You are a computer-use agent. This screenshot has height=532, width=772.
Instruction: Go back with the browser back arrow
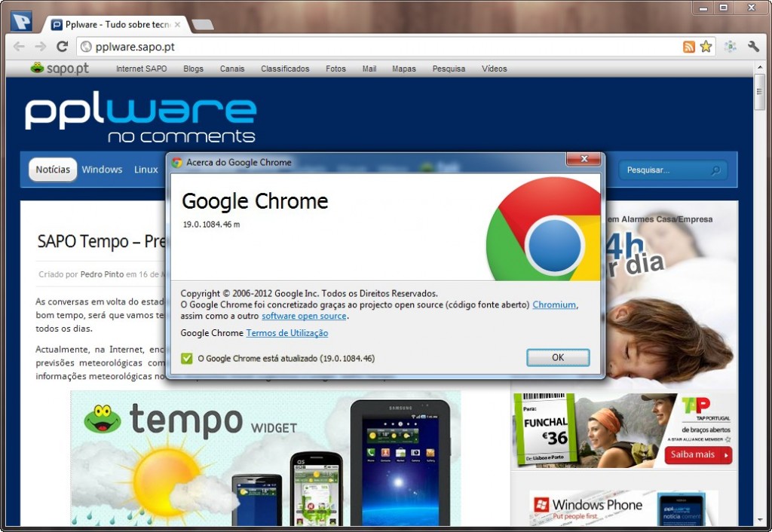(19, 47)
